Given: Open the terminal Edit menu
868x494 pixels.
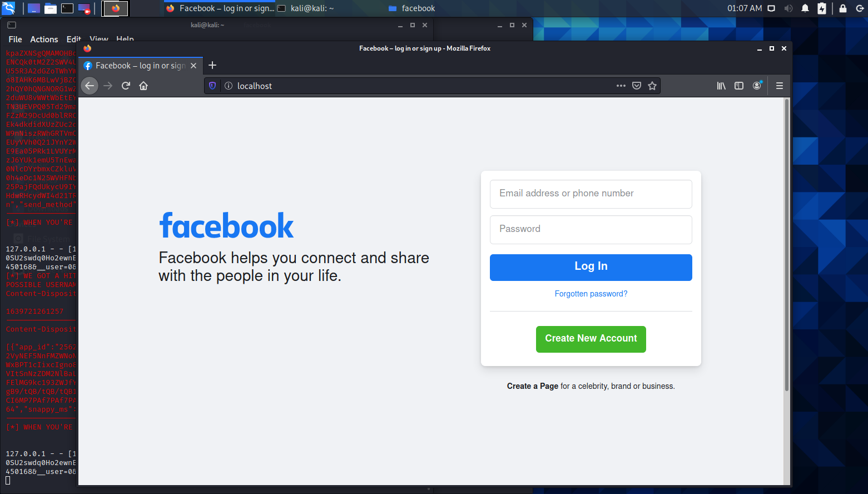Looking at the screenshot, I should click(73, 39).
